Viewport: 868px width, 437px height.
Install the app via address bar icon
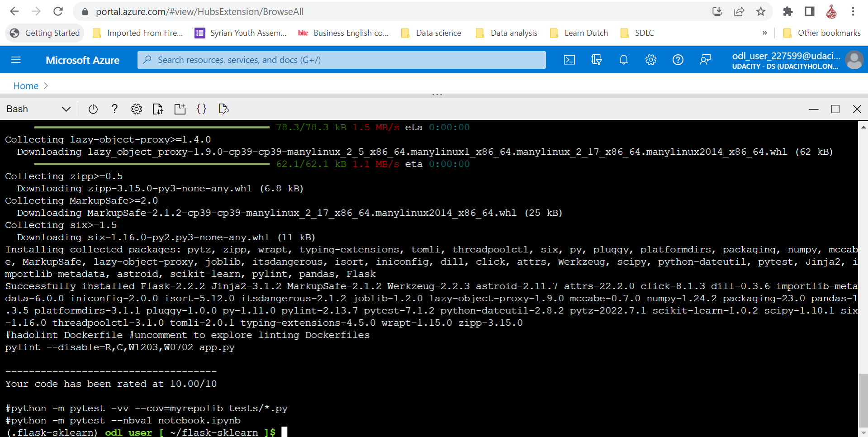[717, 11]
